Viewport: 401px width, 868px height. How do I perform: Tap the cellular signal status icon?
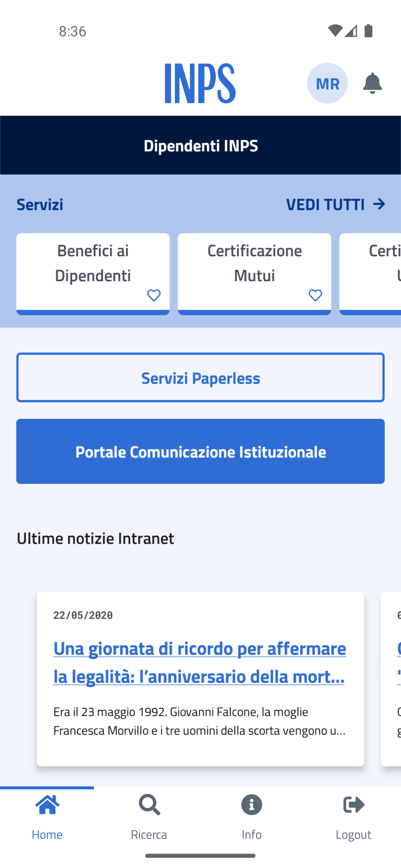[x=351, y=31]
